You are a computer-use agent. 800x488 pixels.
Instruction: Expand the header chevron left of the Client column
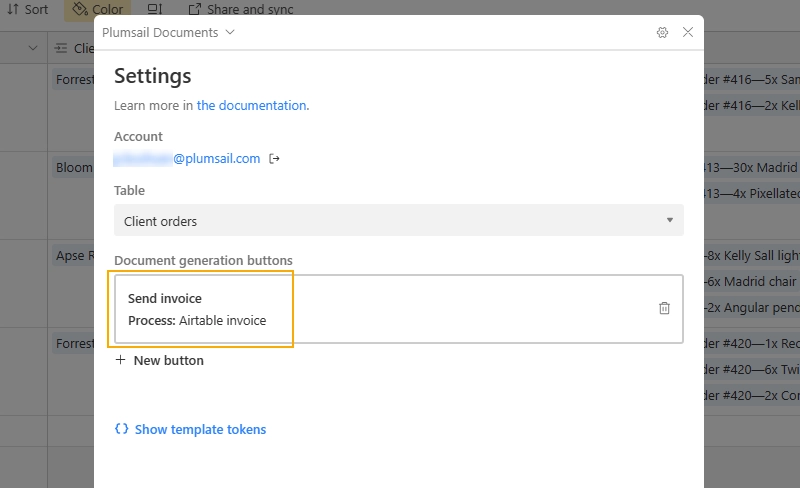[33, 48]
